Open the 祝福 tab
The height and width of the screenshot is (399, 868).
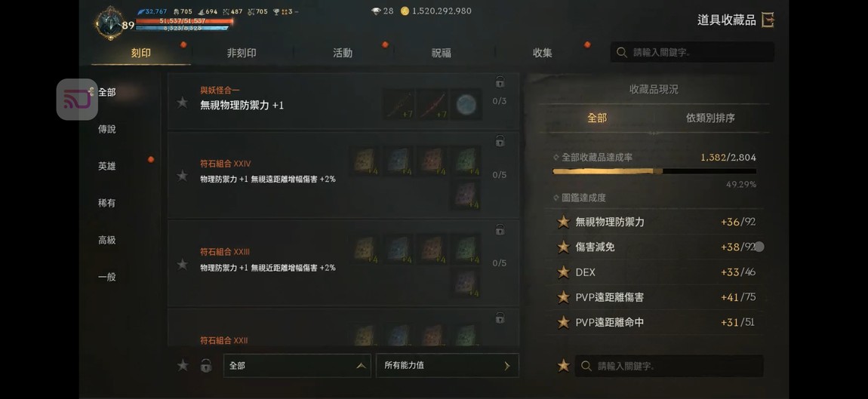pos(442,53)
